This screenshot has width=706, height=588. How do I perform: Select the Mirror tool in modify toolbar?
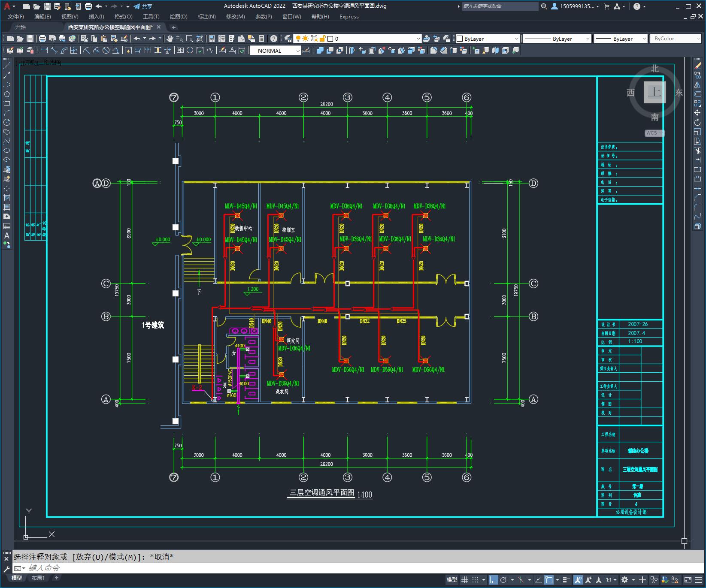click(x=697, y=84)
